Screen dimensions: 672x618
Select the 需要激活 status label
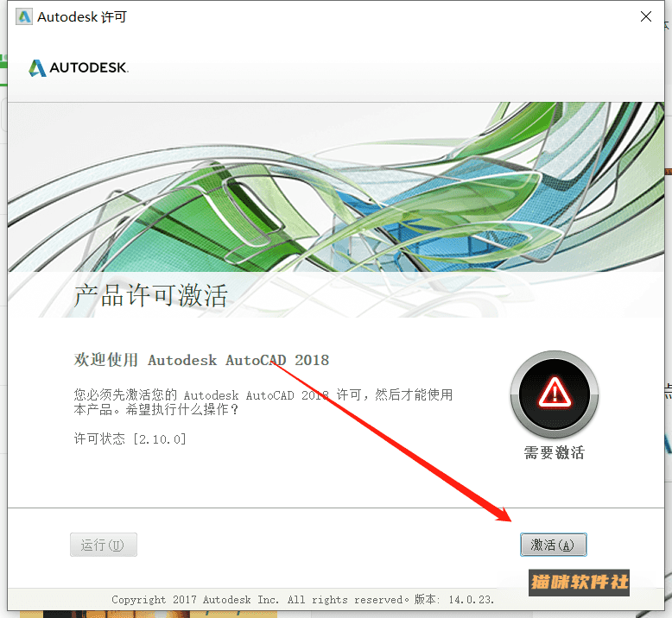tap(555, 452)
